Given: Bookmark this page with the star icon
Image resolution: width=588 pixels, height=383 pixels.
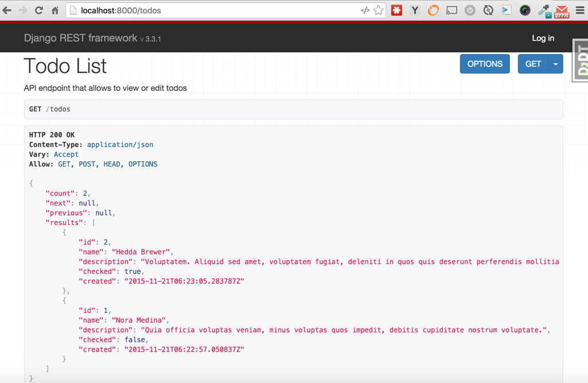Looking at the screenshot, I should point(379,10).
